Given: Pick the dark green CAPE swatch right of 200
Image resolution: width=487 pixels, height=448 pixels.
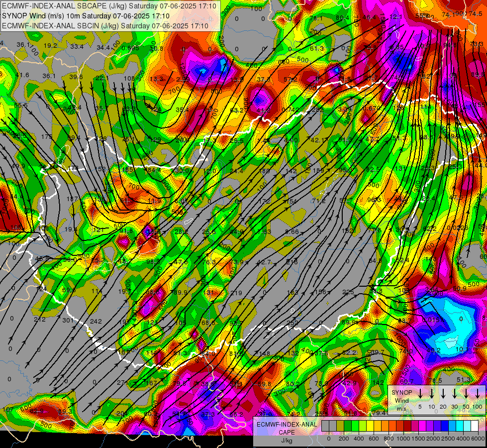Looking at the screenshot, I should 348,426.
